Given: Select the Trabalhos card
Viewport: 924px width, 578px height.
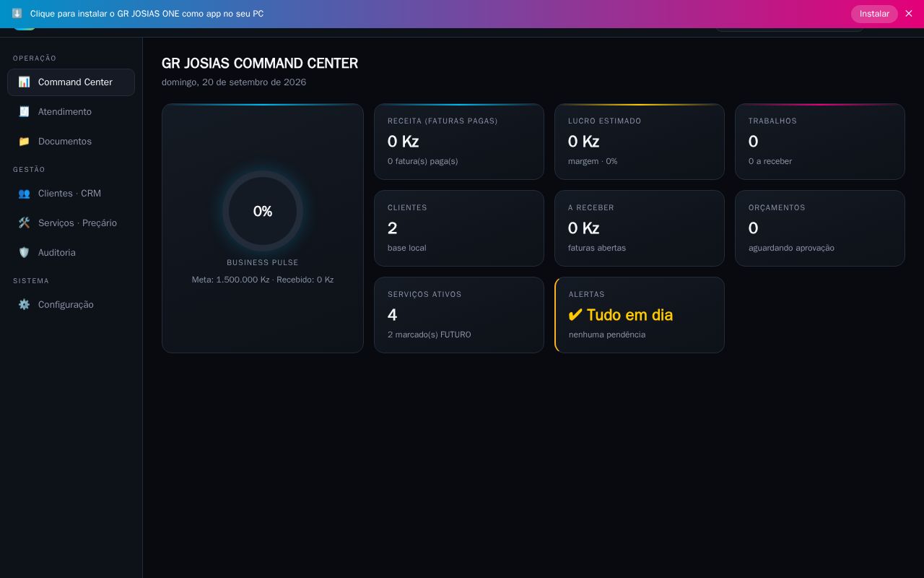Looking at the screenshot, I should tap(820, 142).
